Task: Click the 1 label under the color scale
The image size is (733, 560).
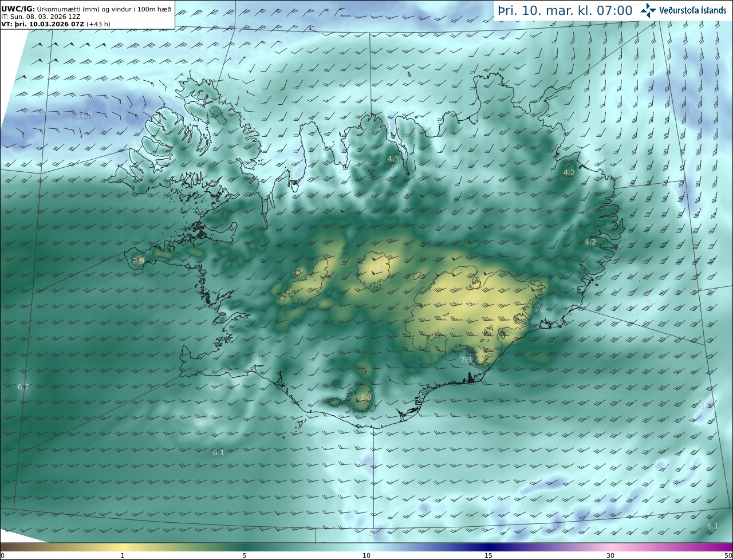Action: point(123,555)
